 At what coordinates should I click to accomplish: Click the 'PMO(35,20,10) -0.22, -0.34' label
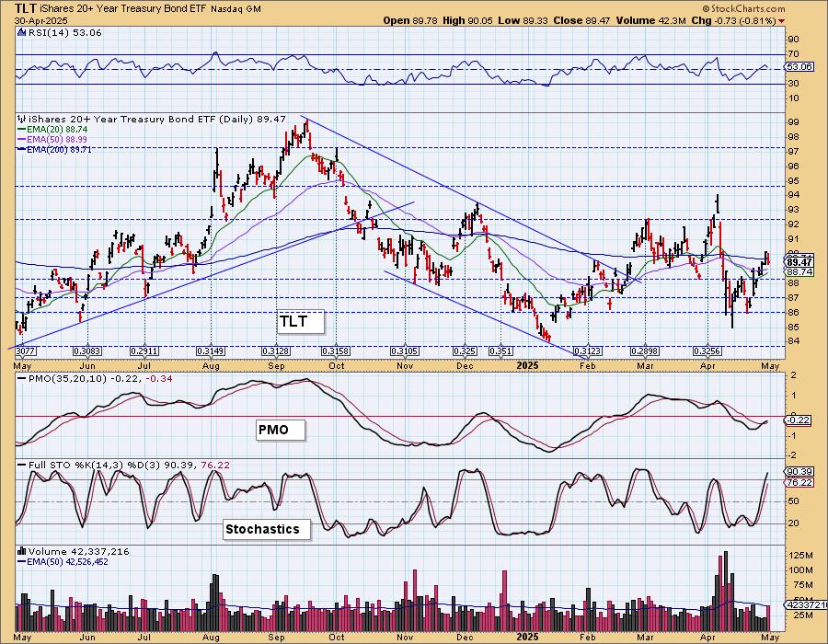pos(95,378)
